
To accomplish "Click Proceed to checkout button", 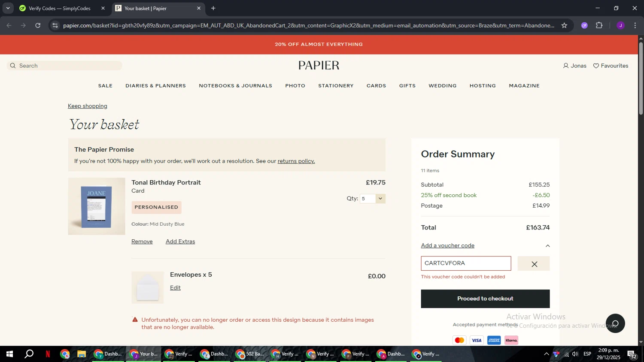I will click(485, 299).
